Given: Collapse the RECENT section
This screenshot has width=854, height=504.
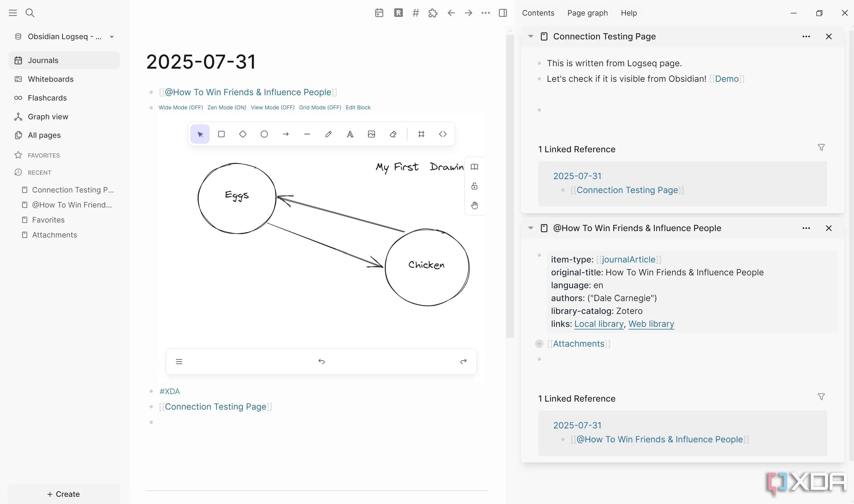Looking at the screenshot, I should pyautogui.click(x=39, y=173).
